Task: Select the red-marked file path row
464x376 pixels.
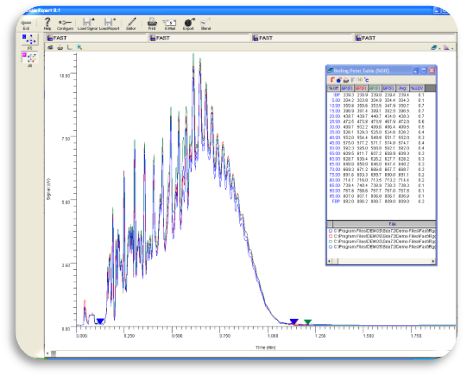Action: coord(382,236)
